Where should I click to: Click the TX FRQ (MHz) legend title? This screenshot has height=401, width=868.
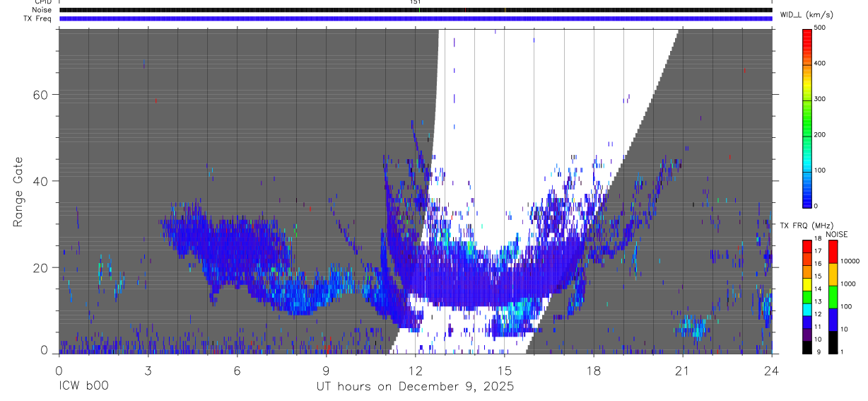pyautogui.click(x=805, y=226)
